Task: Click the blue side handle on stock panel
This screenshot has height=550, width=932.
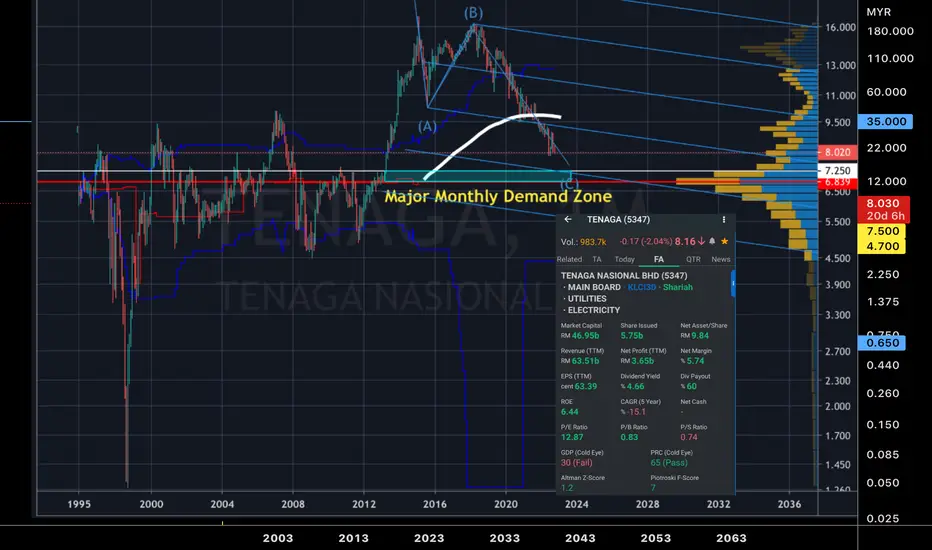Action: (x=733, y=284)
